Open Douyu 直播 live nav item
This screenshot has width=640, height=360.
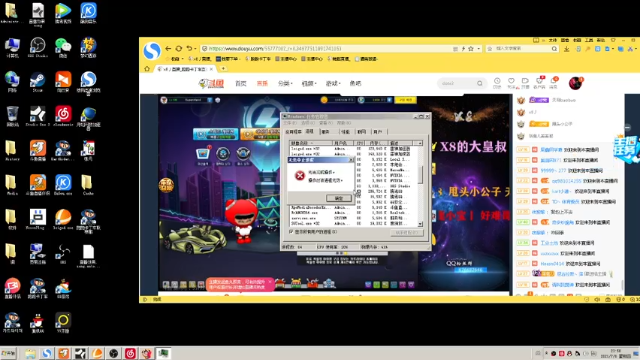pos(262,83)
